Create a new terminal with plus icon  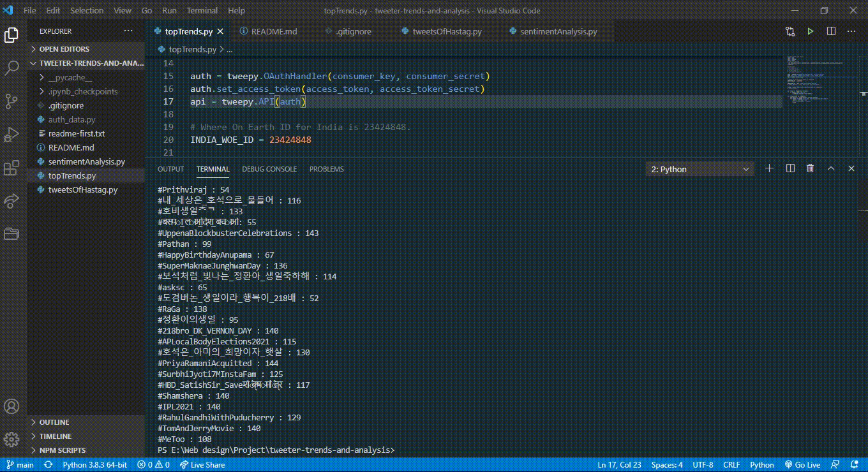tap(770, 168)
